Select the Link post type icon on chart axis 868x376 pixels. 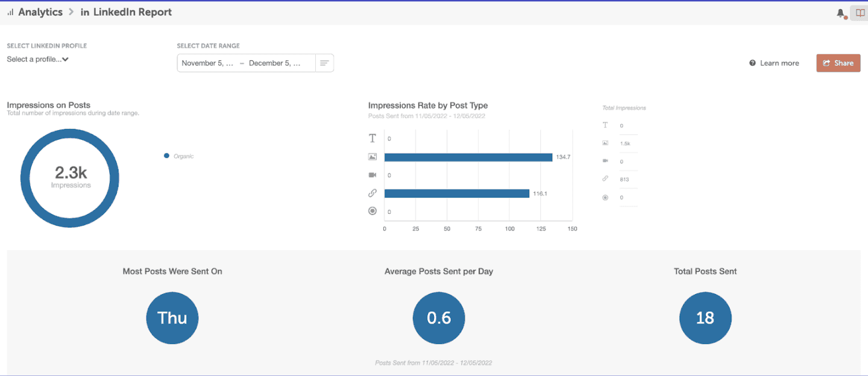pyautogui.click(x=373, y=193)
